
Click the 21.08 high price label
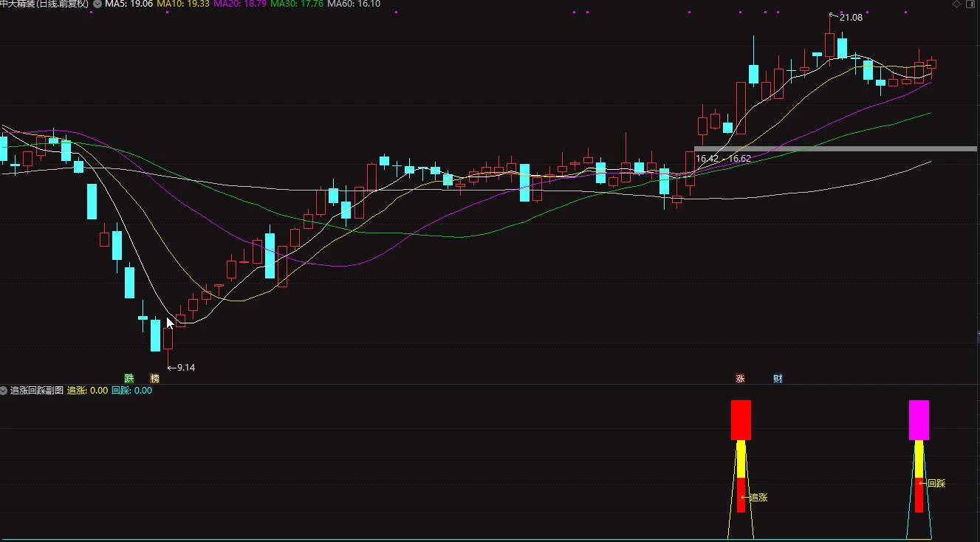(851, 18)
